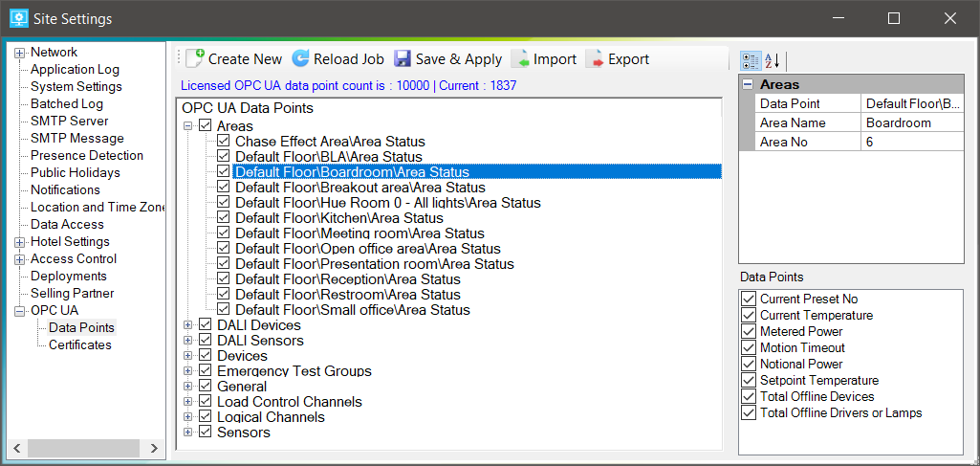Image resolution: width=980 pixels, height=466 pixels.
Task: Click the Save & Apply button label
Action: (x=459, y=59)
